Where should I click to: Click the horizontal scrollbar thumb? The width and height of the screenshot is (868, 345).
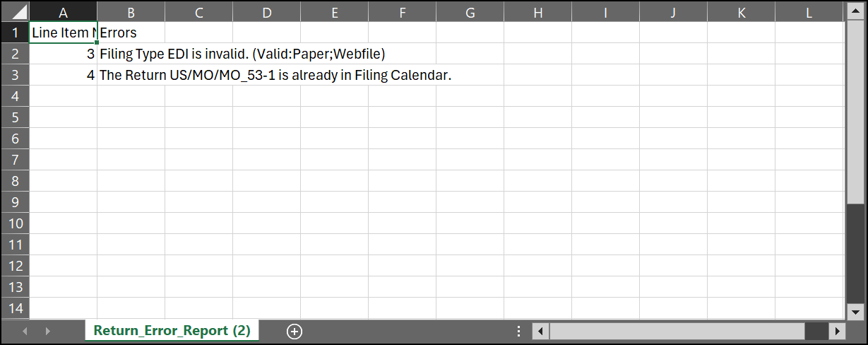(677, 331)
